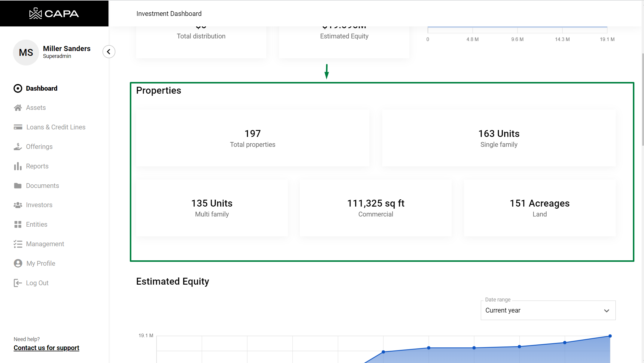Collapse the sidebar with chevron button
This screenshot has width=644, height=363.
(109, 52)
